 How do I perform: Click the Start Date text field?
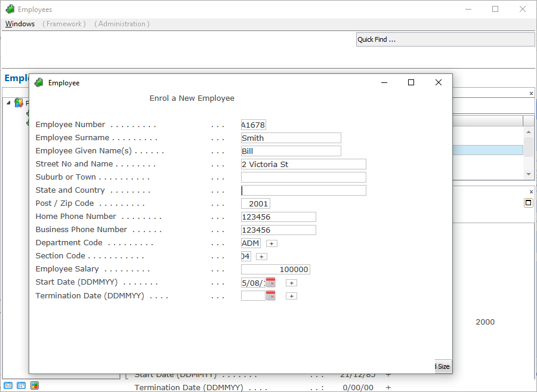[x=253, y=283]
